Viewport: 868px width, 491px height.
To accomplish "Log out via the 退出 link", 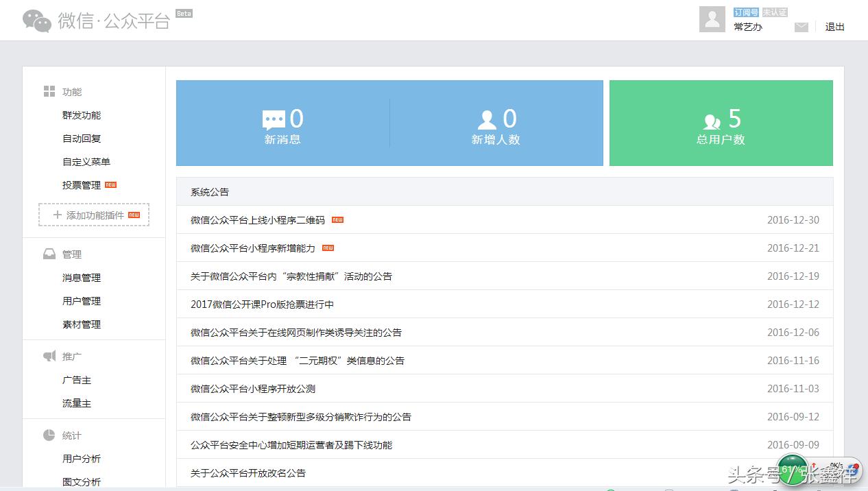I will [834, 27].
